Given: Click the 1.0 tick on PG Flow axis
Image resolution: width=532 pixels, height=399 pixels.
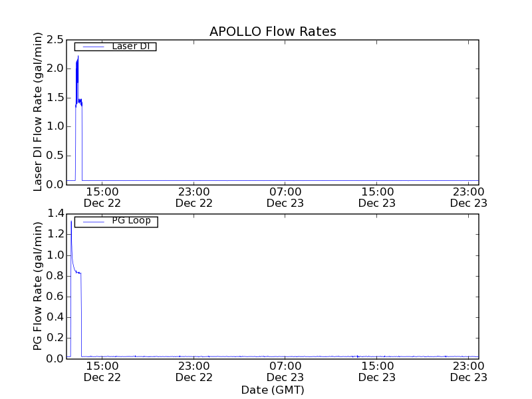Looking at the screenshot, I should tap(55, 255).
